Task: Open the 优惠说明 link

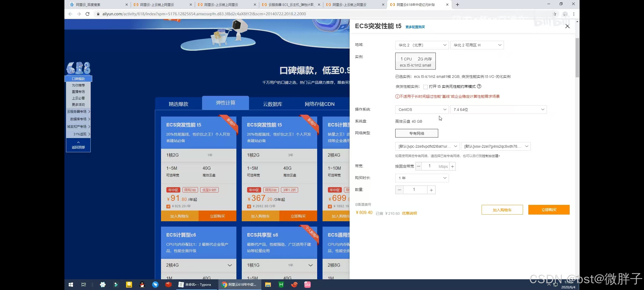Action: pyautogui.click(x=409, y=213)
